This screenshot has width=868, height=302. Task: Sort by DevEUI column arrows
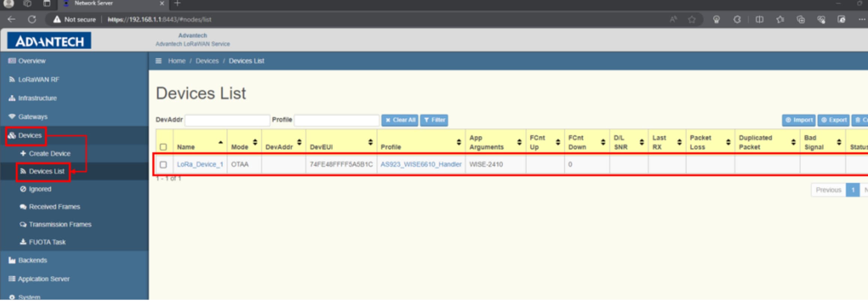pos(371,142)
